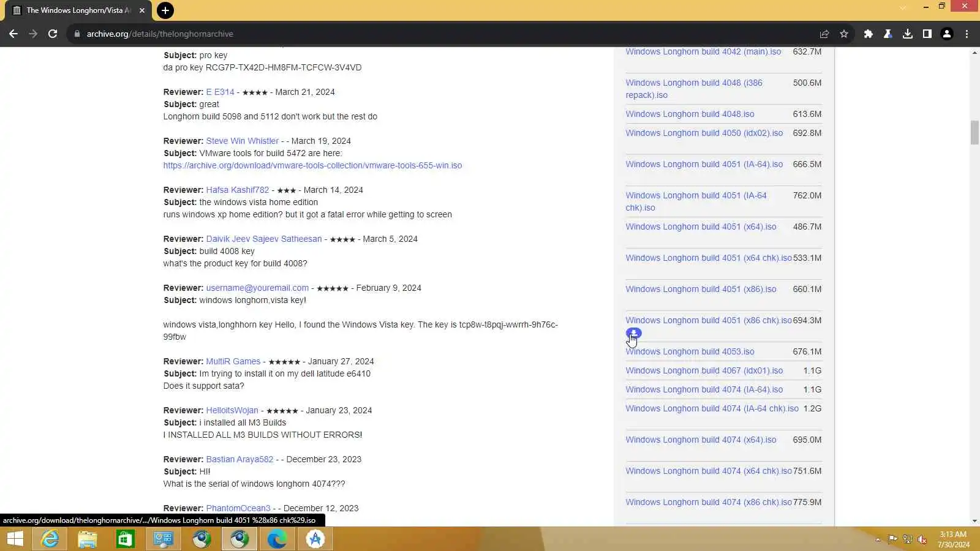This screenshot has height=551, width=980.
Task: Expand the tab search chevron
Action: point(903,7)
